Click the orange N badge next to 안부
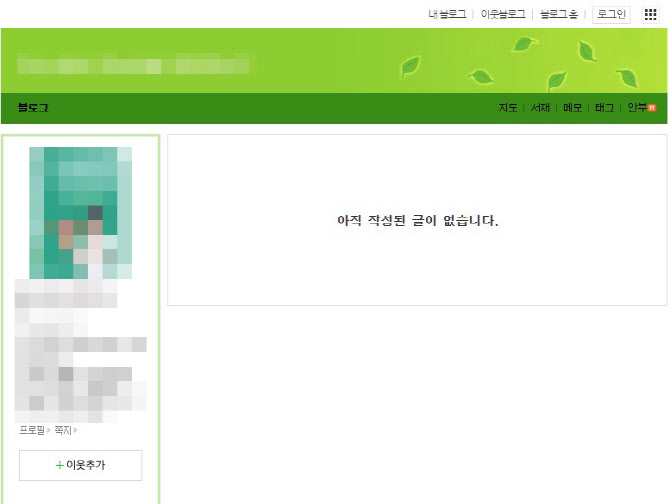Screen dimensions: 670x504 click(x=652, y=108)
